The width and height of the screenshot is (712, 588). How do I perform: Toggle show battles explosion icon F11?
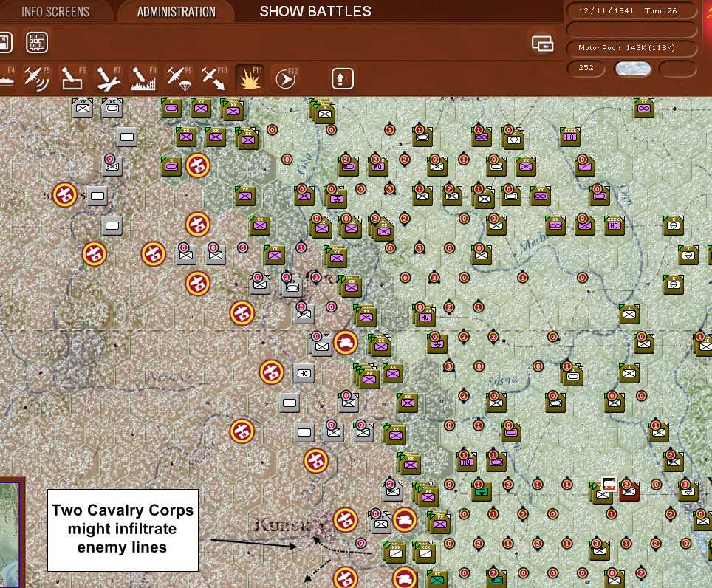[250, 78]
